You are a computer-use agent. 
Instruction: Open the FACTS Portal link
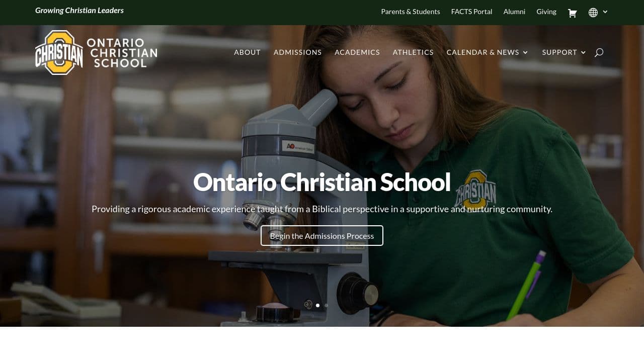click(471, 12)
